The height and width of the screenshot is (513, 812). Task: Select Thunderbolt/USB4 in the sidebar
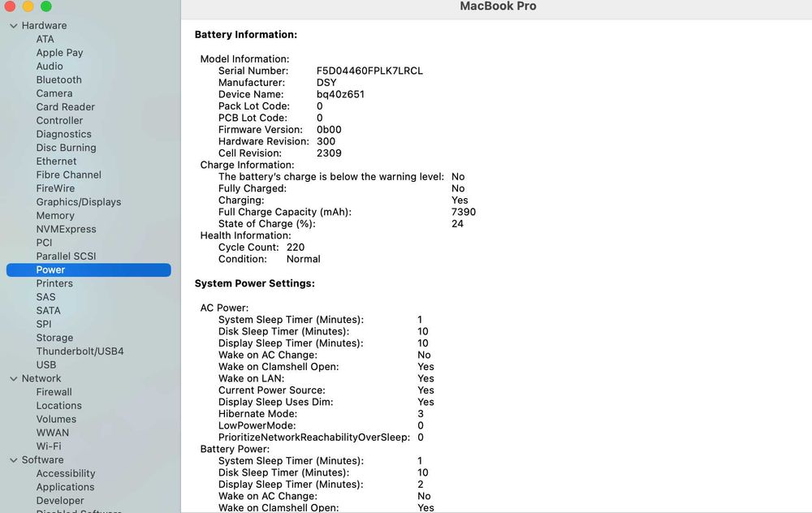tap(80, 351)
